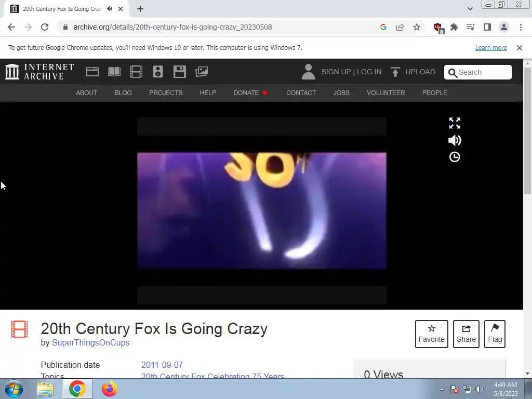Open the Internet Archive home logo
Image resolution: width=532 pixels, height=399 pixels.
tap(39, 72)
